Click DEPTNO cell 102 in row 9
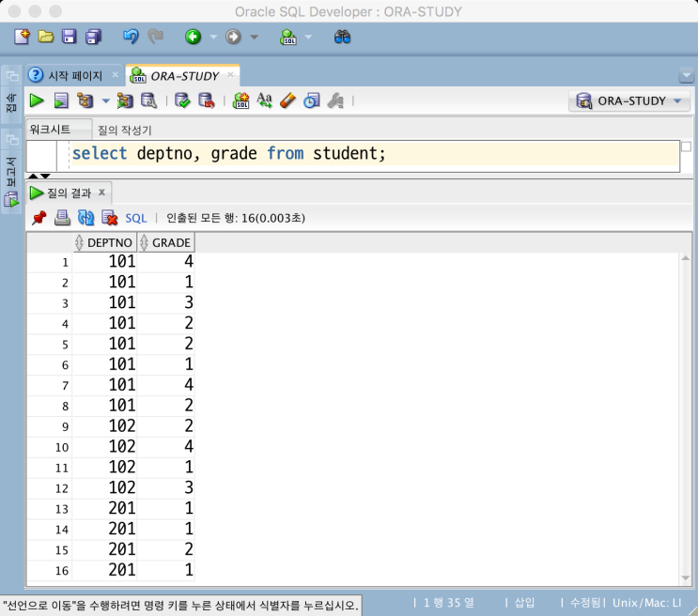Image resolution: width=698 pixels, height=616 pixels. [x=105, y=426]
